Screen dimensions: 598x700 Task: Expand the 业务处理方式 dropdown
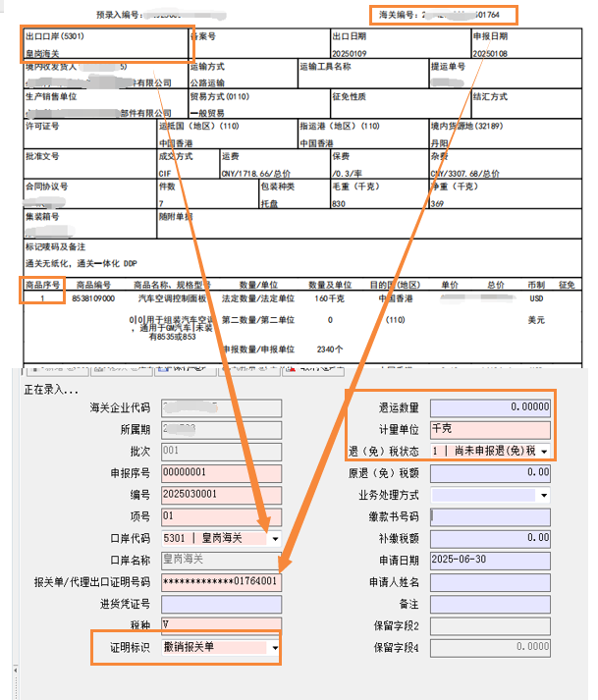click(x=544, y=495)
